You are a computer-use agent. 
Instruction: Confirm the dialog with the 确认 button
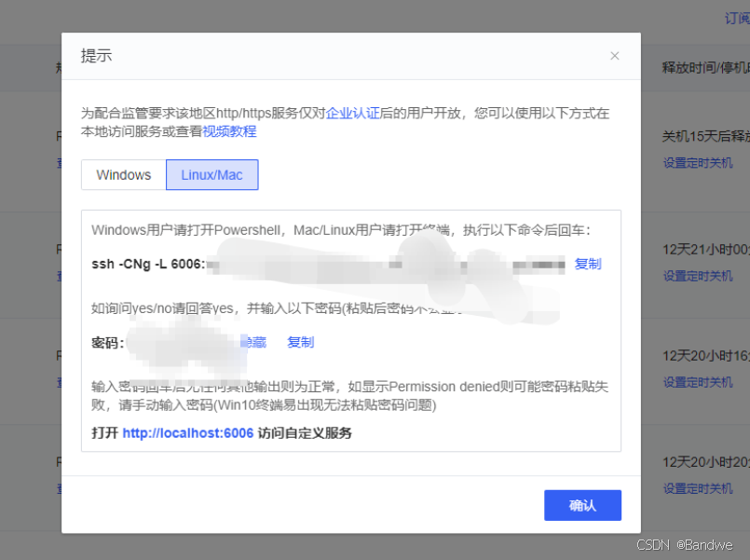point(582,505)
